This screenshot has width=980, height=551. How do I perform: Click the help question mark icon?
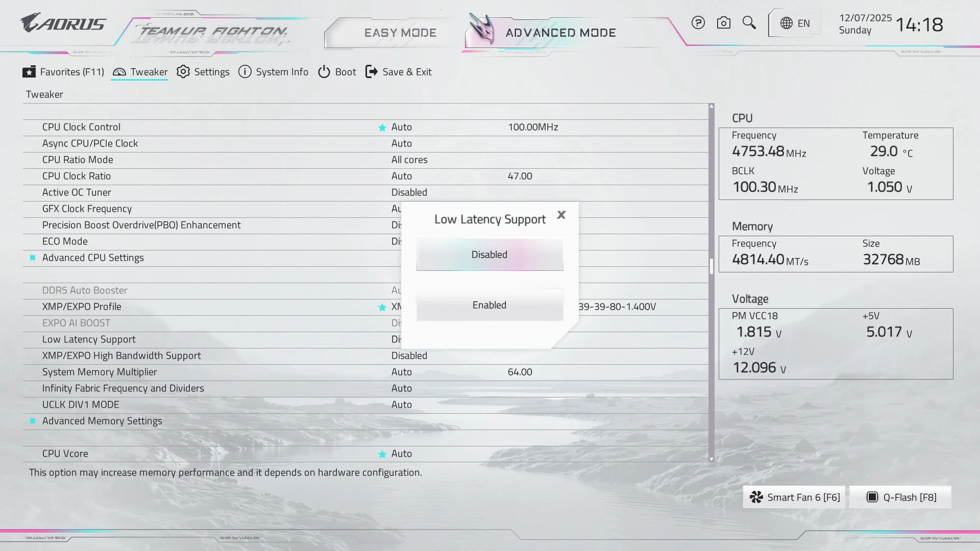tap(698, 23)
